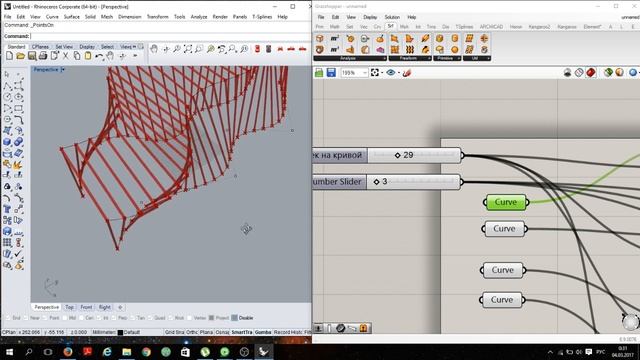
Task: Click the Save floppy icon in Grasshopper canvas toolbar
Action: (x=331, y=73)
